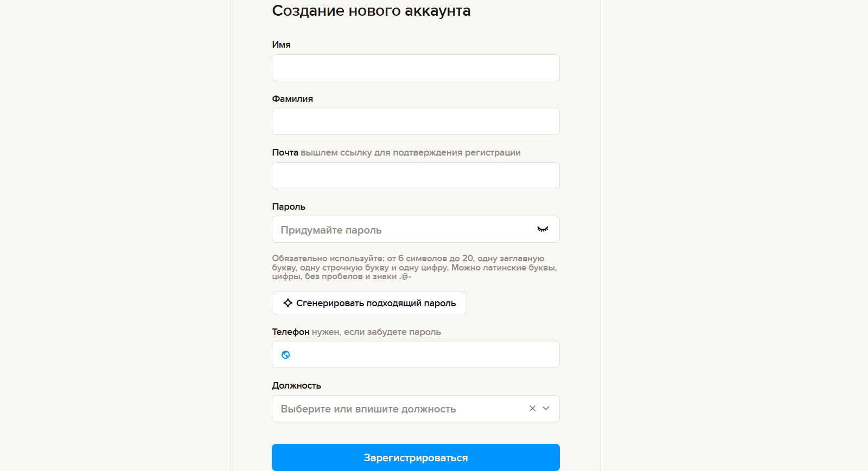Viewport: 868px width, 471px height.
Task: Click the Имя field label
Action: coord(281,44)
